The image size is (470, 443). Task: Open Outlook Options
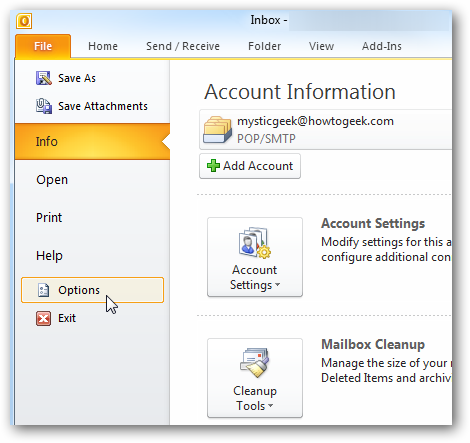92,290
